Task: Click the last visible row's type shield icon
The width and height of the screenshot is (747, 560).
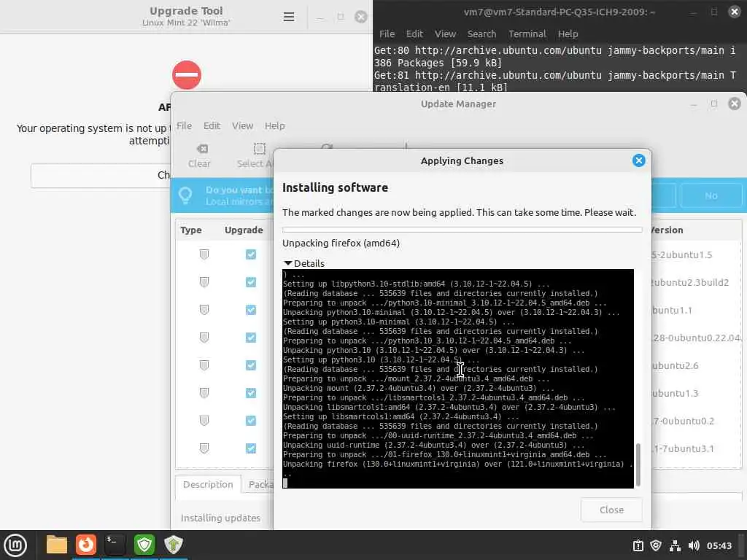Action: 204,448
